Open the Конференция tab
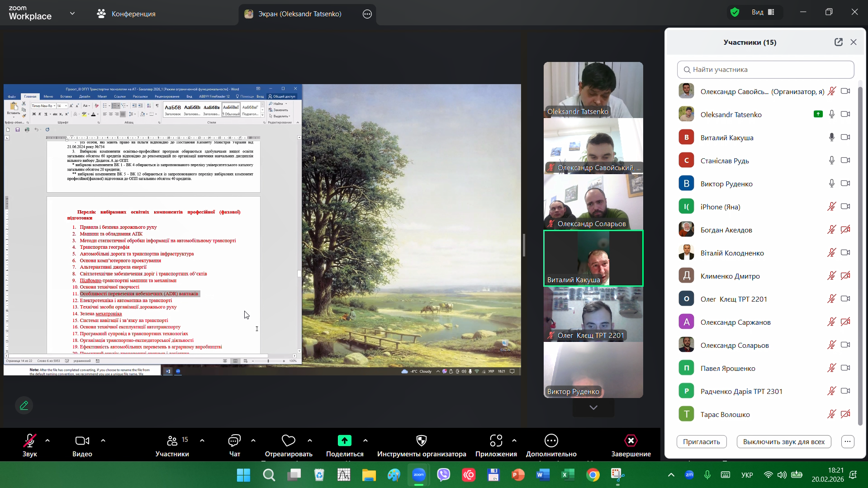Viewport: 868px width, 488px height. click(x=126, y=14)
